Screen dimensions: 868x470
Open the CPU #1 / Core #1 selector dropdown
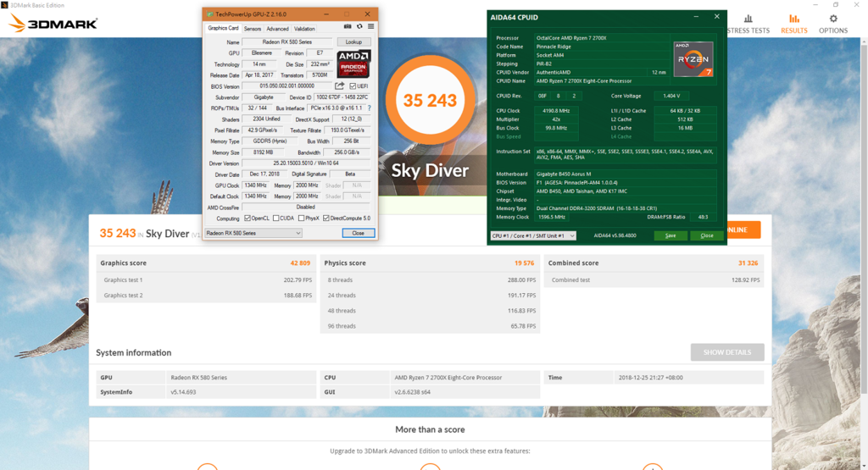coord(533,235)
